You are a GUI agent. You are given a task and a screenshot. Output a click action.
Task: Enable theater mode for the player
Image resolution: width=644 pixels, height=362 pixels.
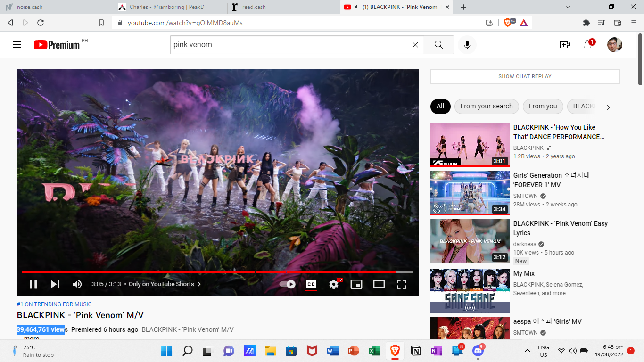(x=379, y=284)
